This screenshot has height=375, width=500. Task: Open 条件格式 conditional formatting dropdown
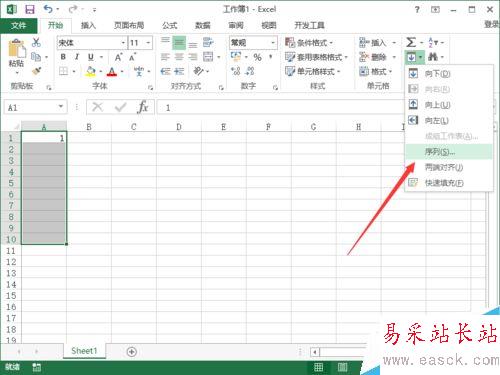pos(309,43)
